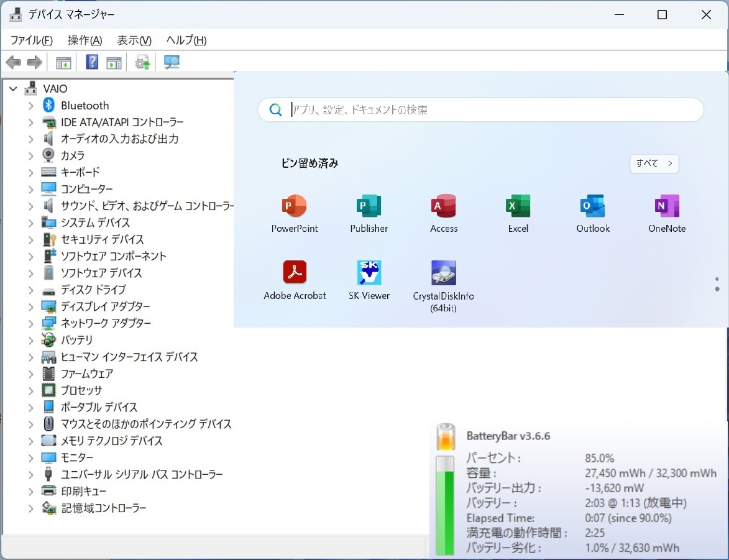The height and width of the screenshot is (560, 729).
Task: Start Excel from the pinned apps
Action: 518,213
